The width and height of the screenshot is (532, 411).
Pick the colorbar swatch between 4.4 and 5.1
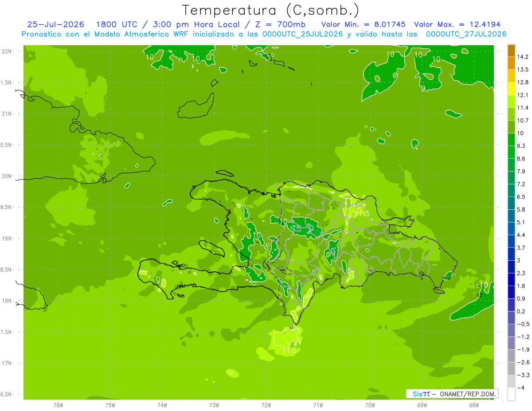pyautogui.click(x=511, y=229)
